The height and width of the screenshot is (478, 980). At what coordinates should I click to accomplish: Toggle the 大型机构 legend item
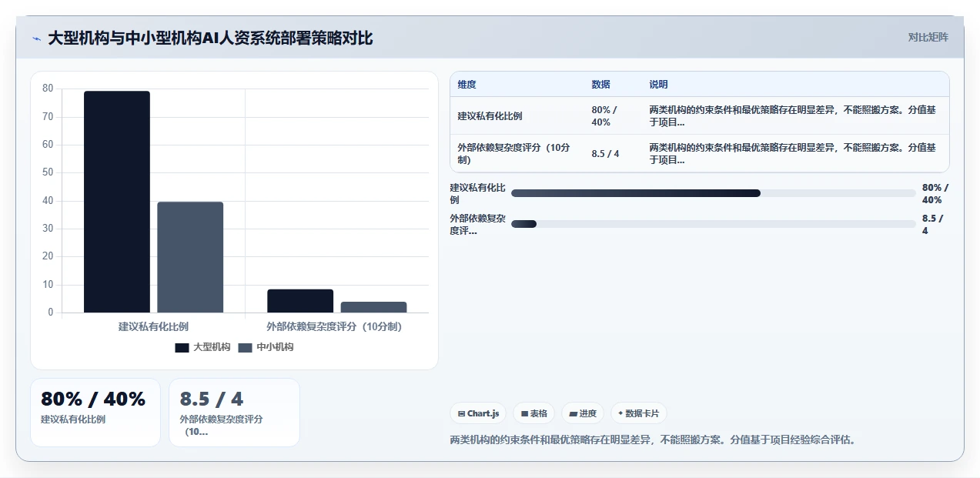coord(202,347)
